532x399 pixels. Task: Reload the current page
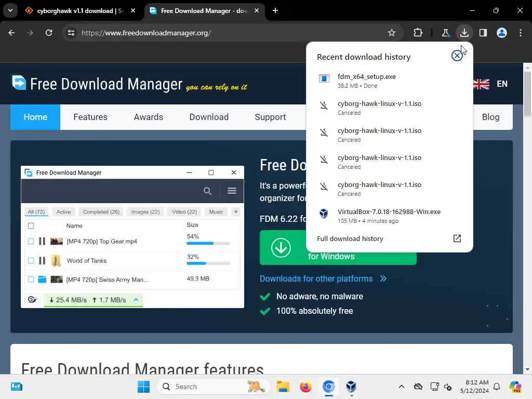(49, 33)
